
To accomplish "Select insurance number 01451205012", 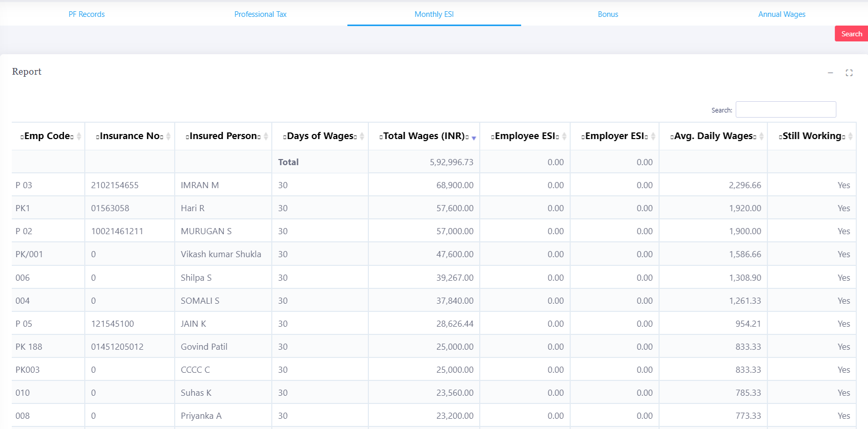I will [x=118, y=347].
